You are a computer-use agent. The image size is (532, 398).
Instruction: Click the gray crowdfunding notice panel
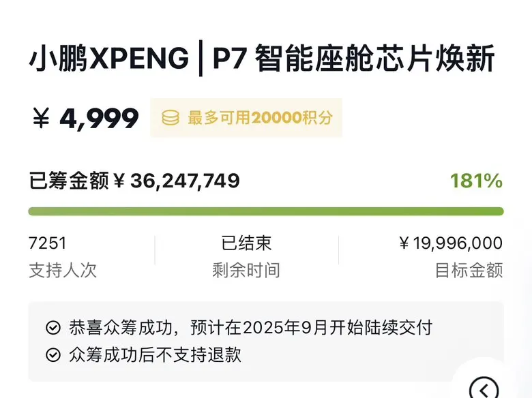266,341
